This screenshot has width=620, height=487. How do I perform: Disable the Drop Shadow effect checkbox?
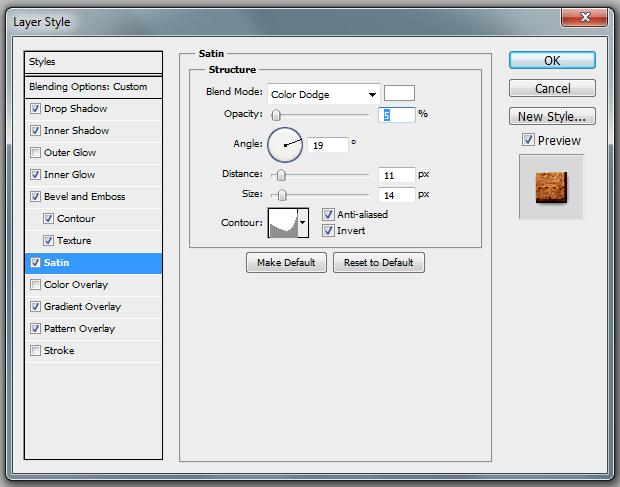coord(36,109)
